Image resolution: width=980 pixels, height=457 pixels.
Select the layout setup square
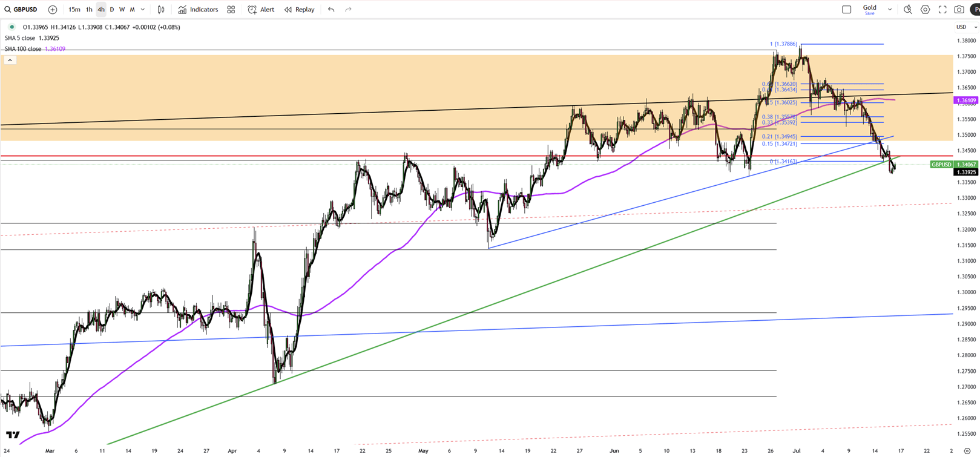point(847,10)
